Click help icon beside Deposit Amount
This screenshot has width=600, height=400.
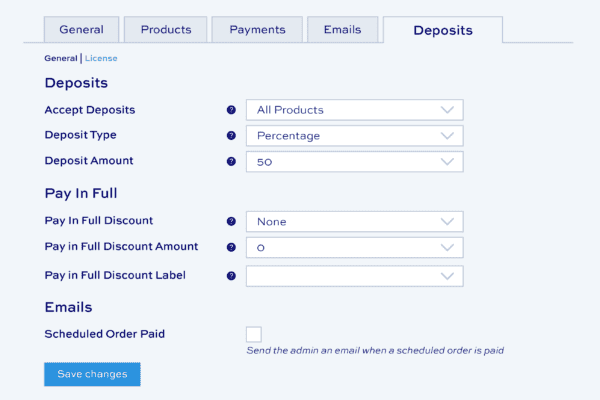tap(231, 162)
